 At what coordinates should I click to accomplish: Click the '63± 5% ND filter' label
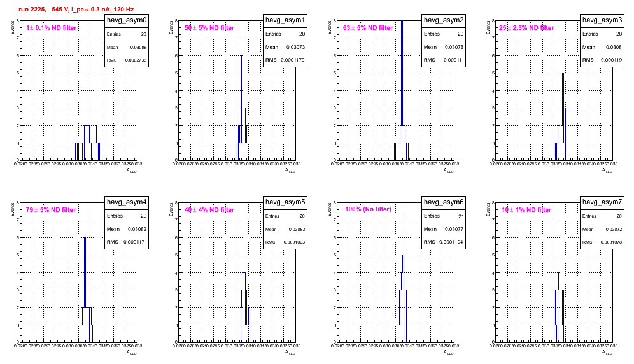click(368, 28)
